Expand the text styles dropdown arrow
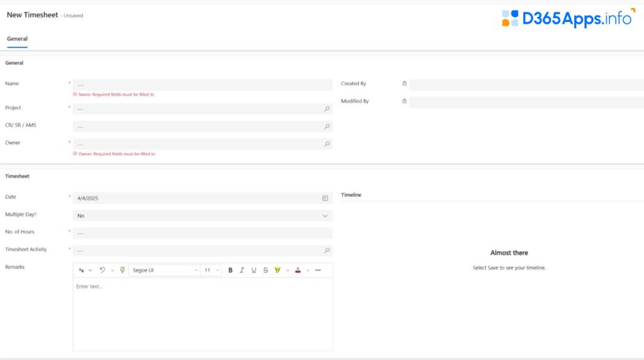This screenshot has height=360, width=644. click(x=91, y=271)
